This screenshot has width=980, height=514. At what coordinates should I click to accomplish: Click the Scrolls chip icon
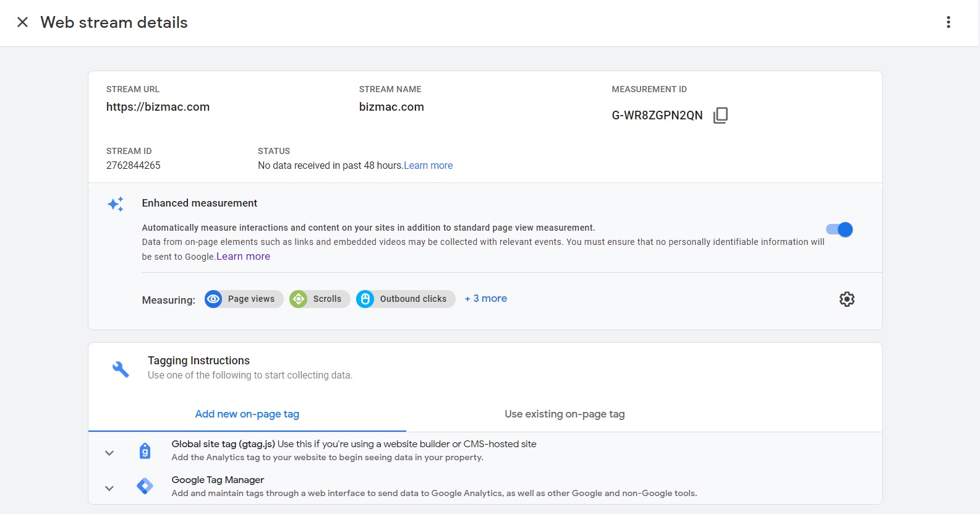point(299,299)
